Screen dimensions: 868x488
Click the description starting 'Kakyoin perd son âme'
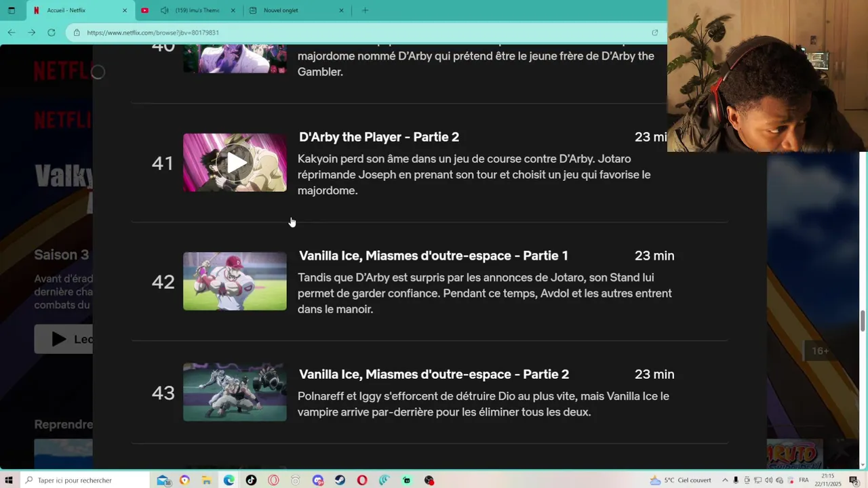(x=474, y=175)
